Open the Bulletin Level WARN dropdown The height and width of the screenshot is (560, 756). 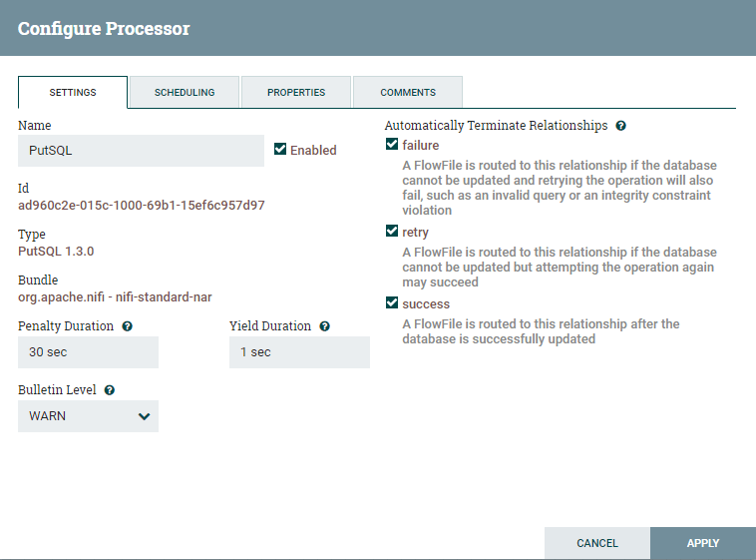point(88,416)
